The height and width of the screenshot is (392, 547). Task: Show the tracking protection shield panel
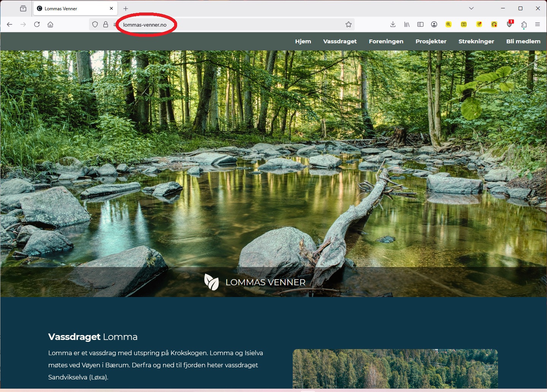[x=95, y=24]
